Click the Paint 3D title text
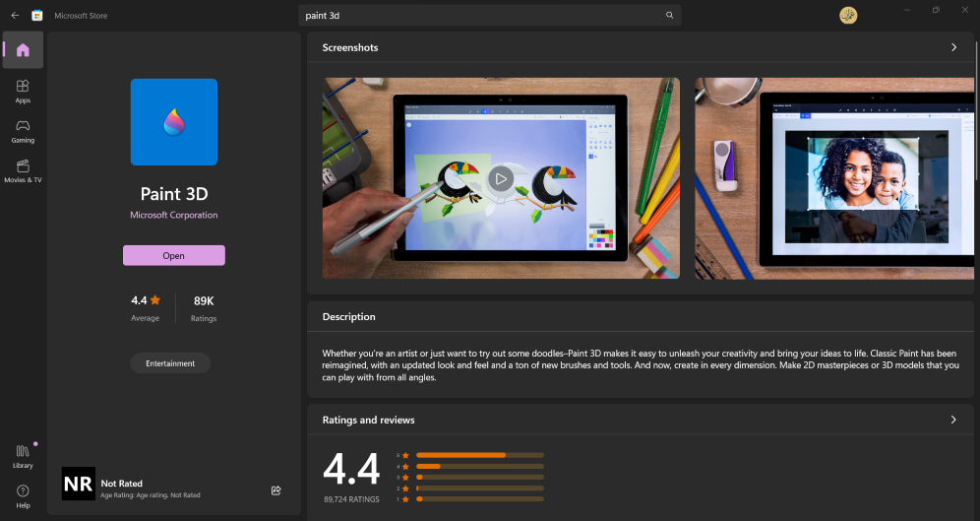980x521 pixels. pos(174,194)
